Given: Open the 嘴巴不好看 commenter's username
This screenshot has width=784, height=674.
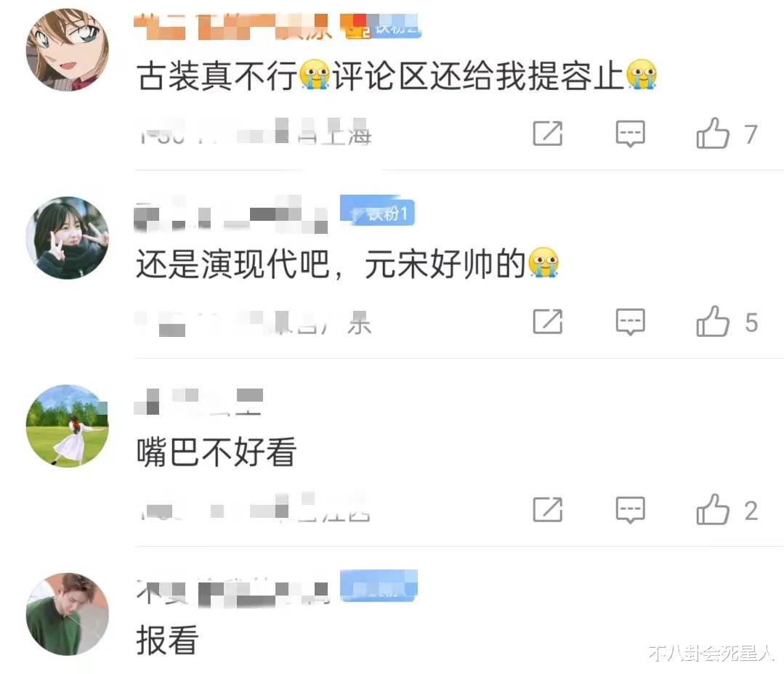Looking at the screenshot, I should pos(198,401).
